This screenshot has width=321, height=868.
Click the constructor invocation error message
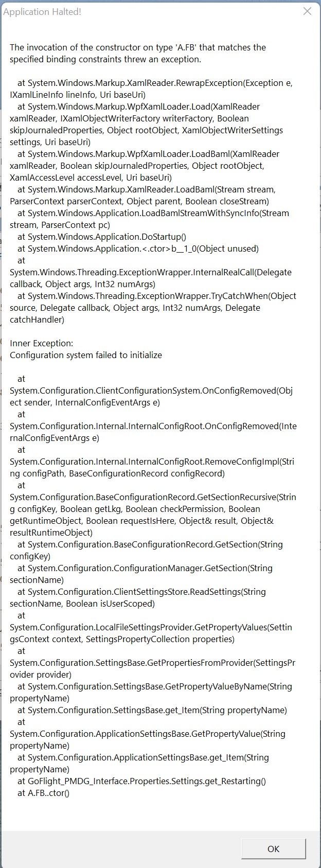(137, 53)
